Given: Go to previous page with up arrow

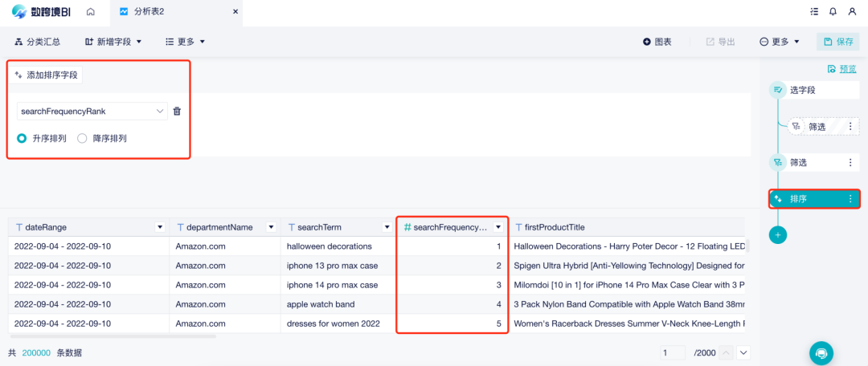Looking at the screenshot, I should pyautogui.click(x=727, y=352).
